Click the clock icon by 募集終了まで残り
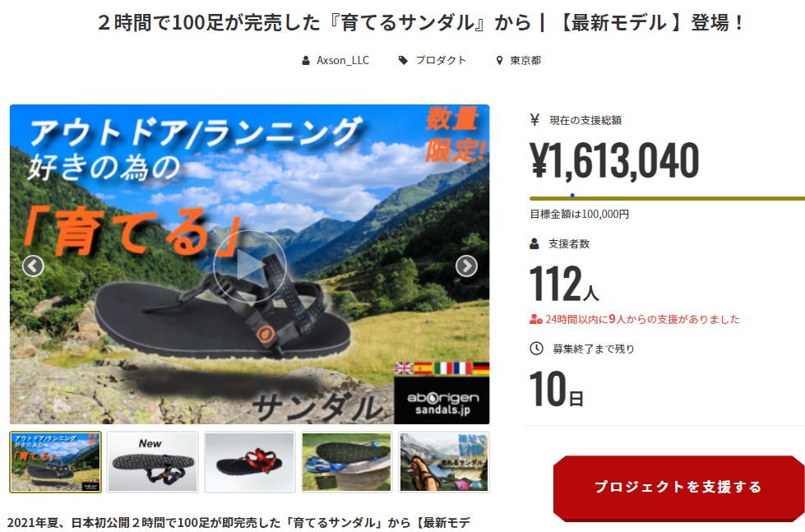This screenshot has width=805, height=532. click(x=536, y=349)
